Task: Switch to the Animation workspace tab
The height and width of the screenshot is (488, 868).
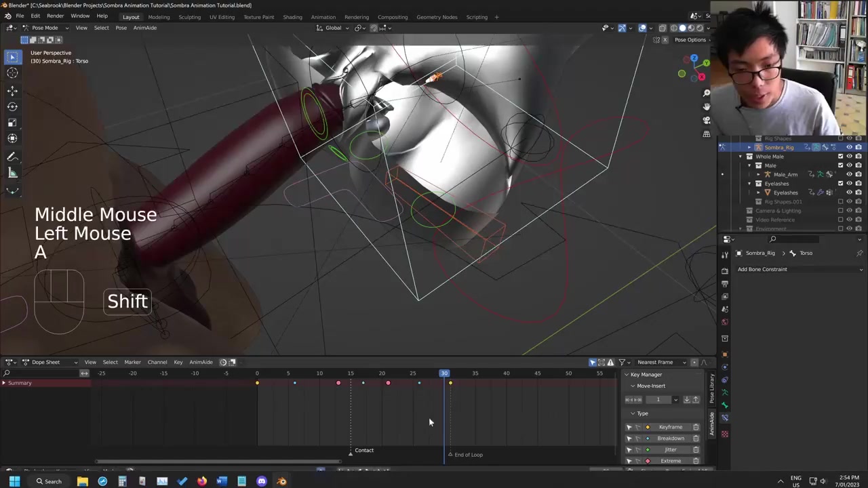Action: (323, 17)
